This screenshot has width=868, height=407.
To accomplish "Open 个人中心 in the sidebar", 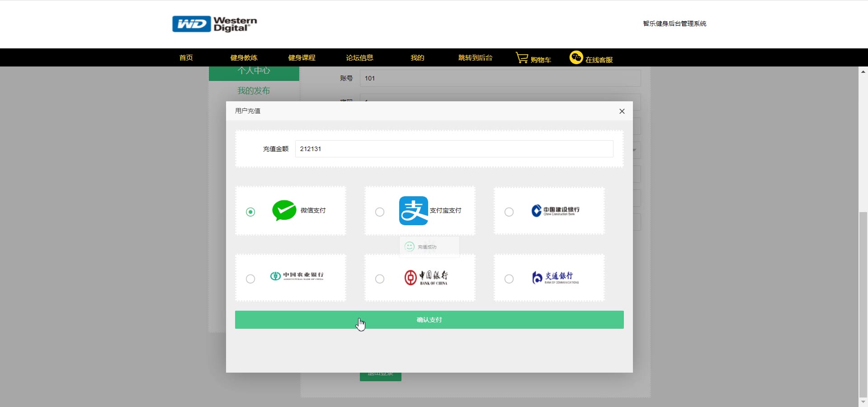I will [x=254, y=72].
